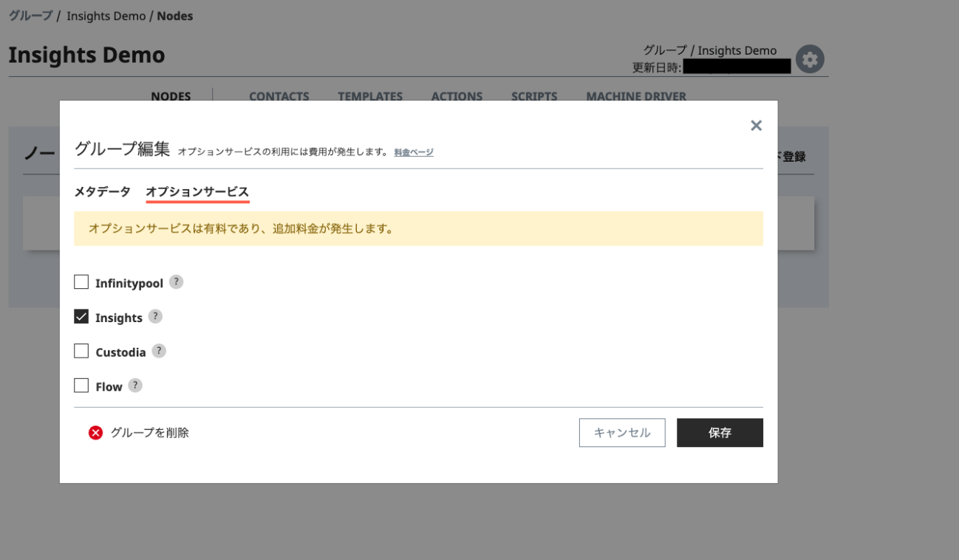
Task: Go to グループ in the breadcrumb
Action: tap(30, 16)
